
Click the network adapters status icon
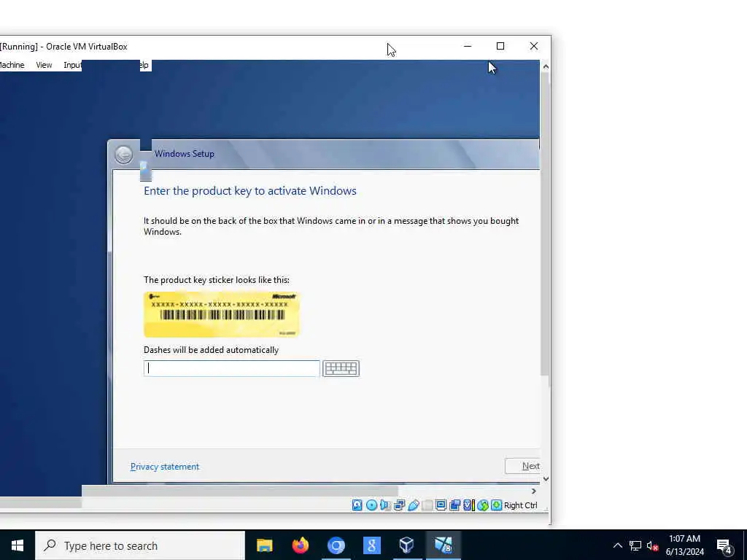tap(399, 505)
